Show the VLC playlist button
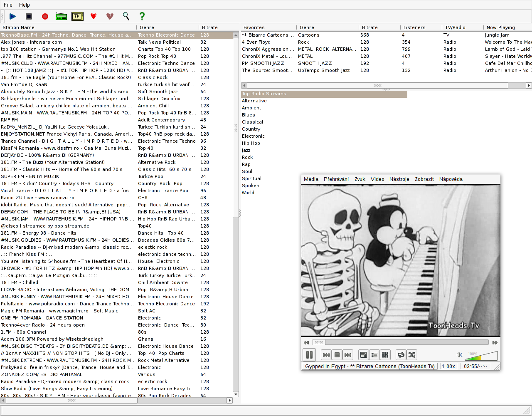 (x=374, y=355)
